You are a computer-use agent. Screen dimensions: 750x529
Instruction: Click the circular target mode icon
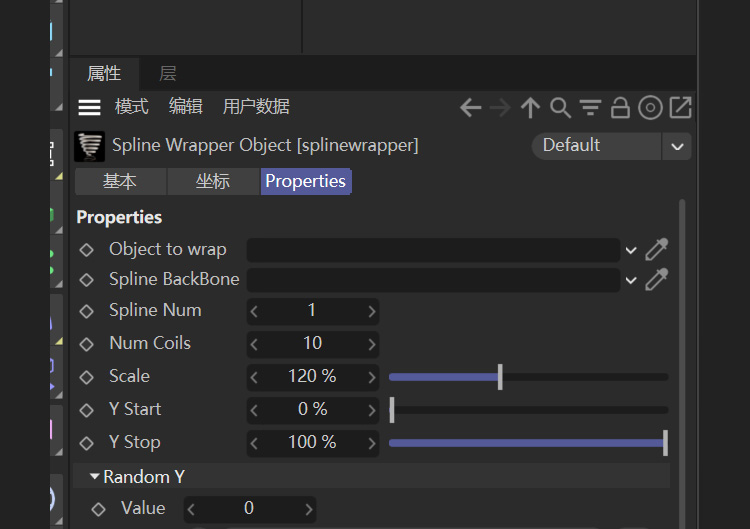(651, 108)
